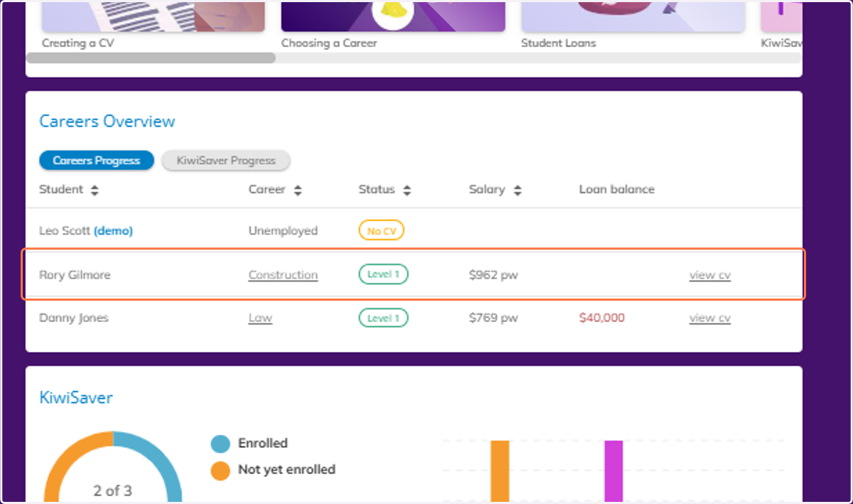Click the KiwiSaver section heading
The image size is (853, 504).
[76, 397]
